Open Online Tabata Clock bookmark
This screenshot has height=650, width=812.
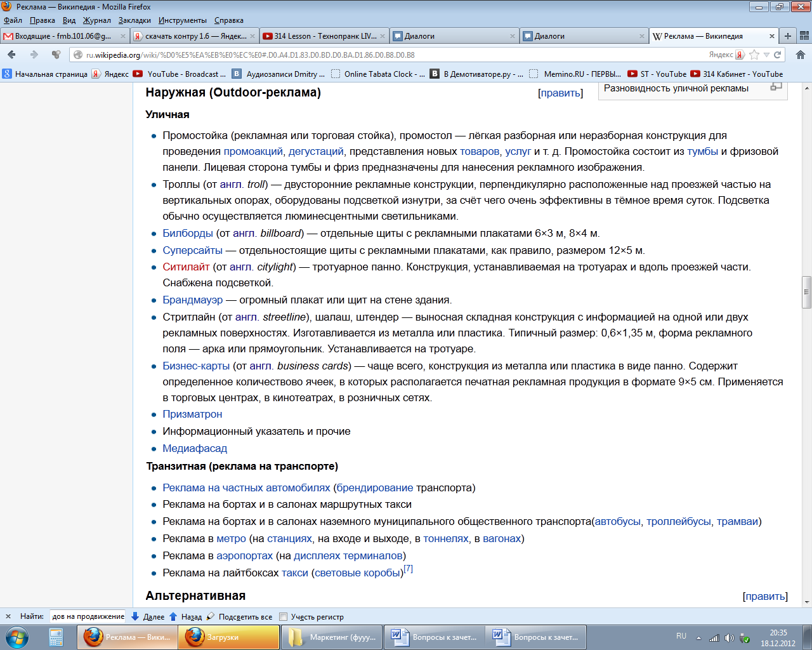coord(378,74)
